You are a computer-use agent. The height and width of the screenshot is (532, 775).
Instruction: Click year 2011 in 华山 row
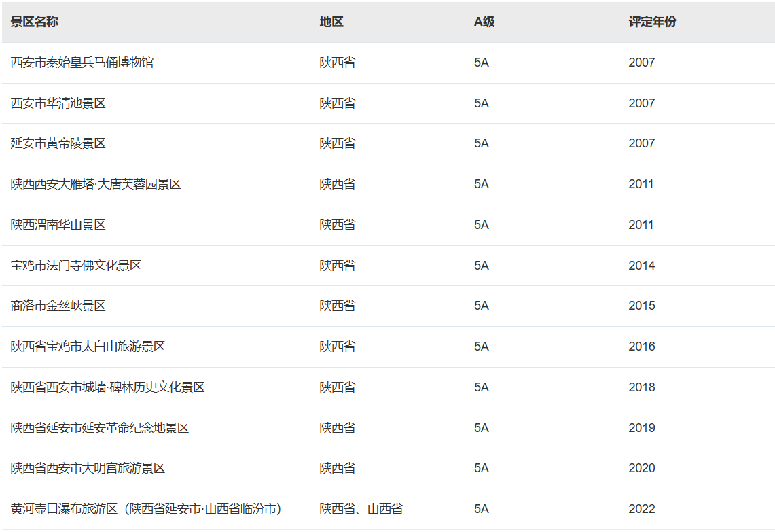tap(641, 225)
